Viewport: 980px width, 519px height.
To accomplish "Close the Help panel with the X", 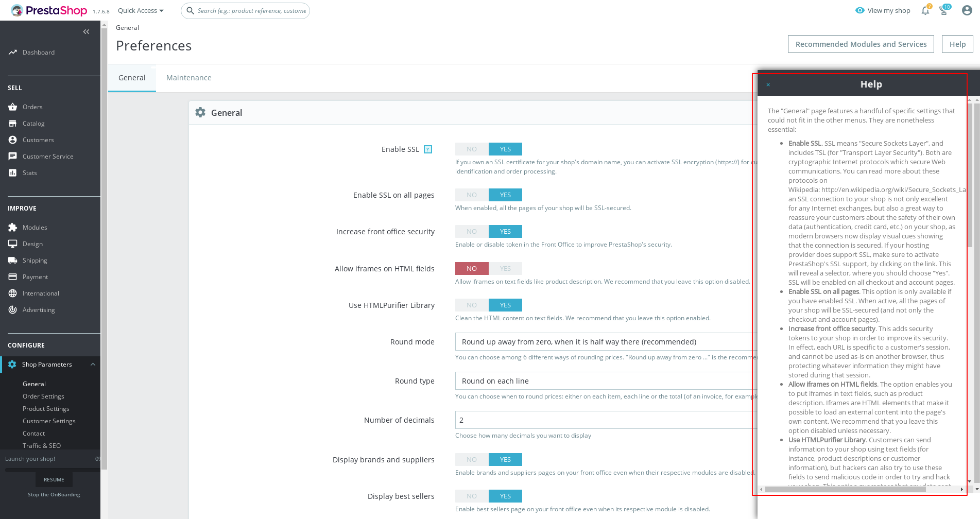I will click(x=768, y=84).
